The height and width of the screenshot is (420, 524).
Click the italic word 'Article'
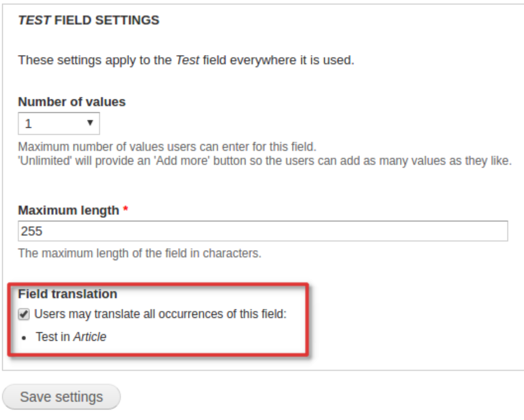(x=90, y=337)
